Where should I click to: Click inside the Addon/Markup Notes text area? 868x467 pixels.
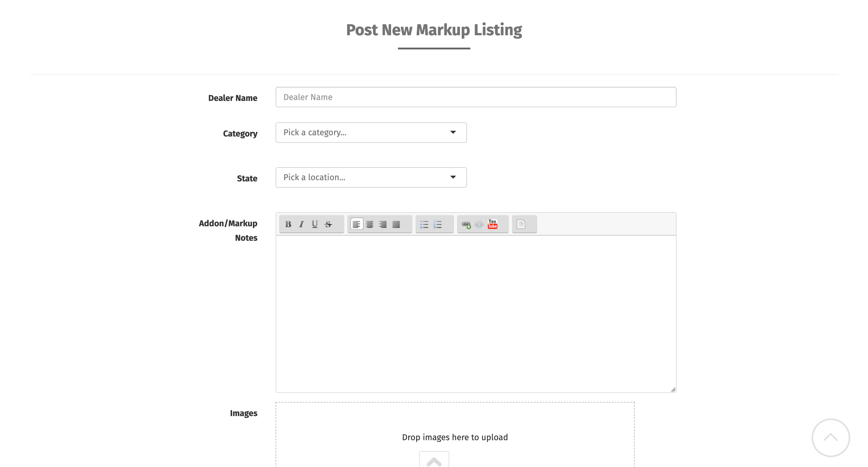click(475, 313)
